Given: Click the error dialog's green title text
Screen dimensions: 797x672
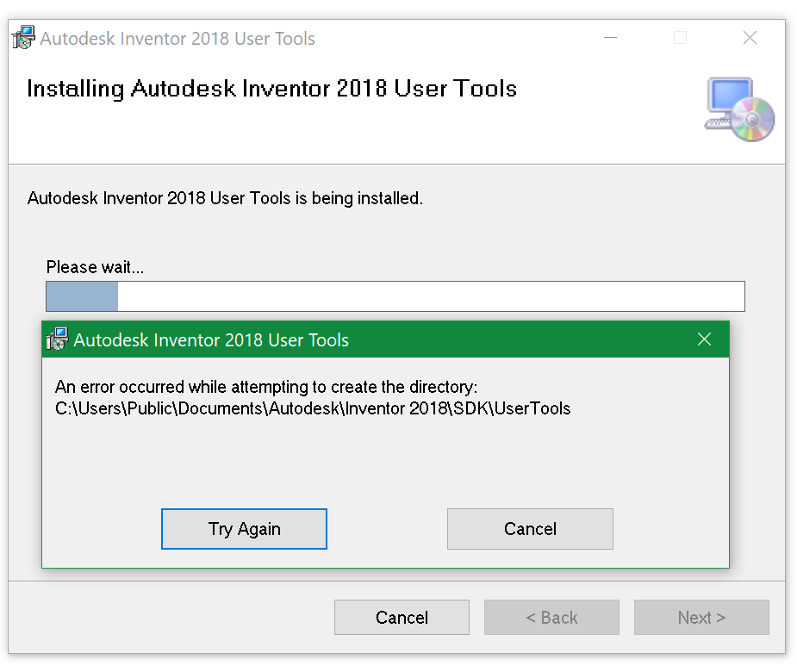Looking at the screenshot, I should (211, 340).
